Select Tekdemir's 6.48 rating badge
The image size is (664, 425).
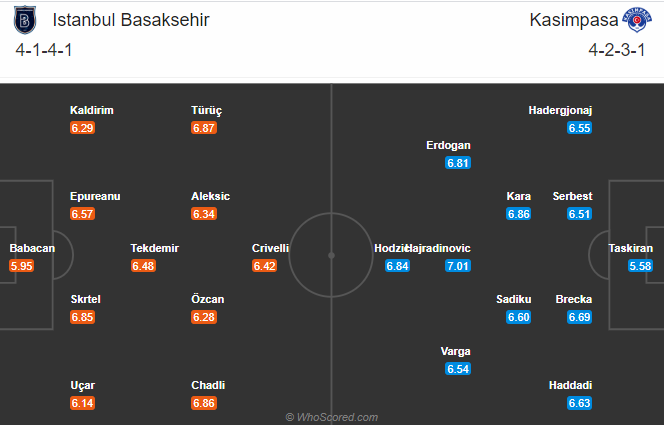coord(144,265)
